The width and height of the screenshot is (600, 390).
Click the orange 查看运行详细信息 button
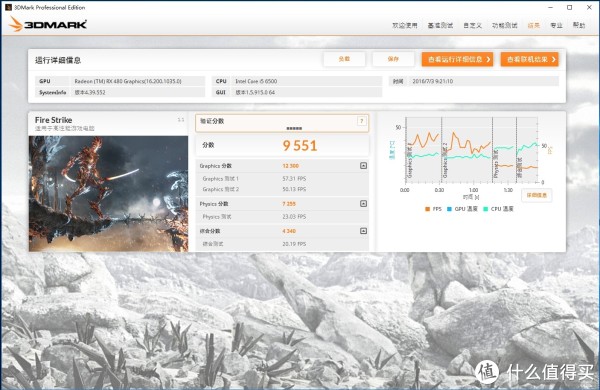pos(457,59)
